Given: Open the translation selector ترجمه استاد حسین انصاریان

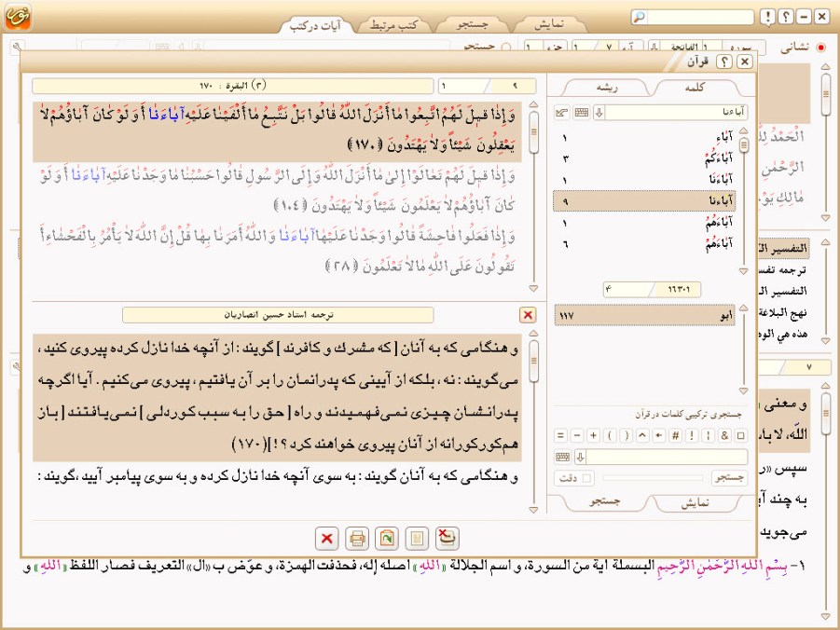Looking at the screenshot, I should pos(278,315).
